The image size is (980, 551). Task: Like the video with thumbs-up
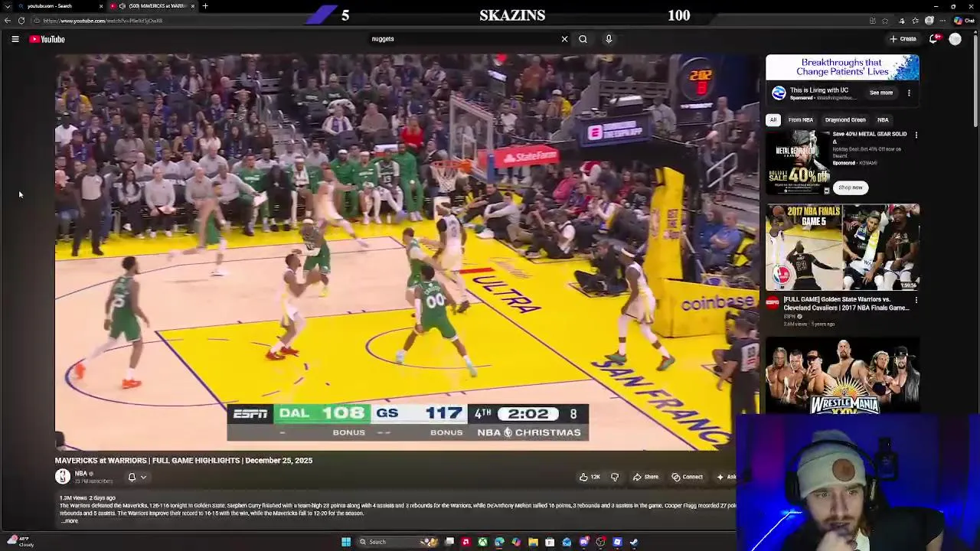click(590, 477)
